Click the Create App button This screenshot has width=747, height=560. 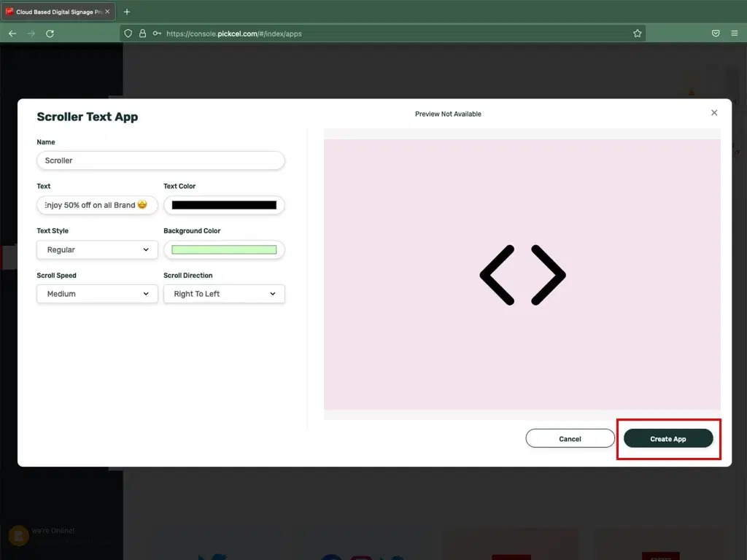click(668, 438)
